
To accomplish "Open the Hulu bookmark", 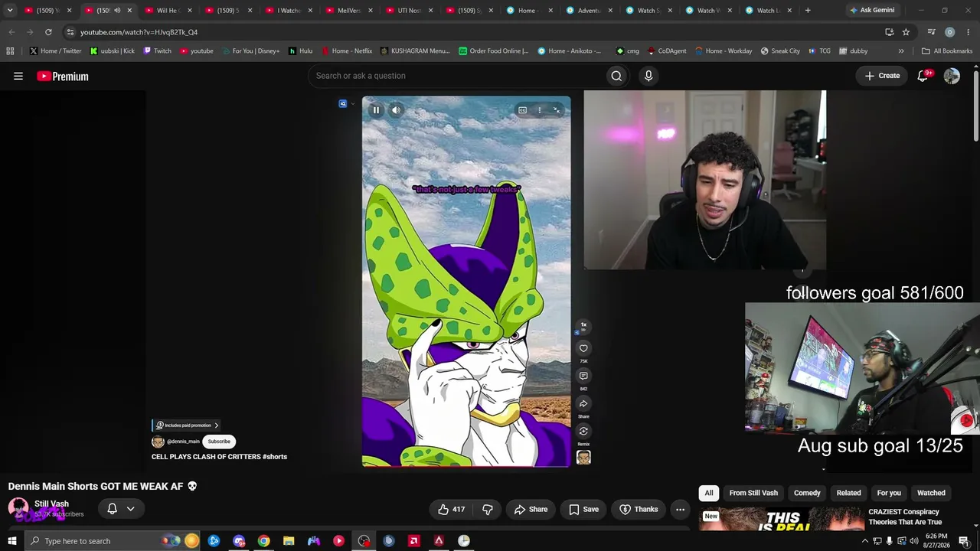I will [x=300, y=51].
